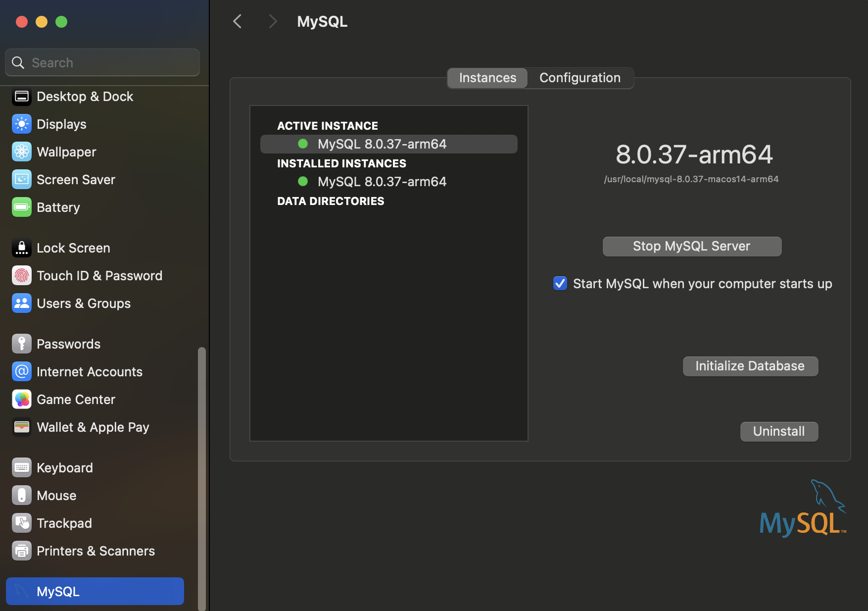Image resolution: width=868 pixels, height=611 pixels.
Task: Click the red close window button
Action: click(x=22, y=22)
